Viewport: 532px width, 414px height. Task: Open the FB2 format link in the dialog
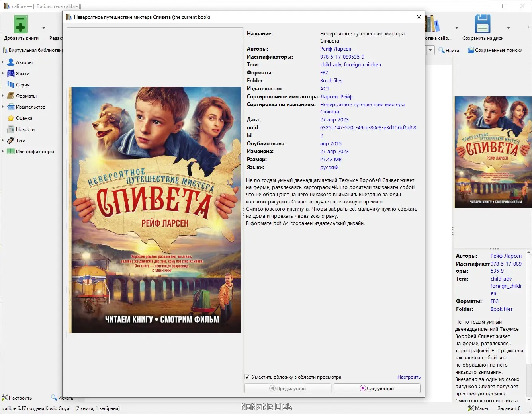click(x=324, y=72)
